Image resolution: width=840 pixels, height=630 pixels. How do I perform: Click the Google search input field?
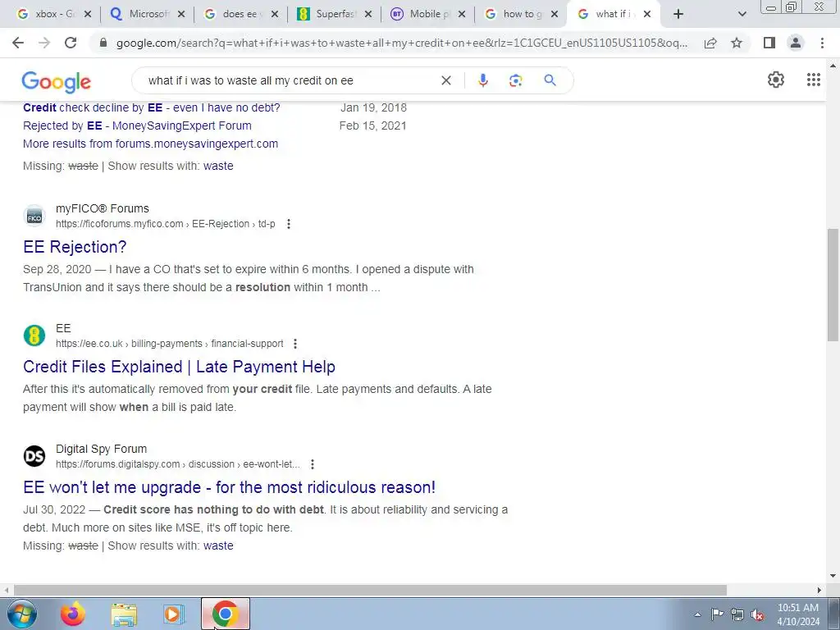[290, 80]
